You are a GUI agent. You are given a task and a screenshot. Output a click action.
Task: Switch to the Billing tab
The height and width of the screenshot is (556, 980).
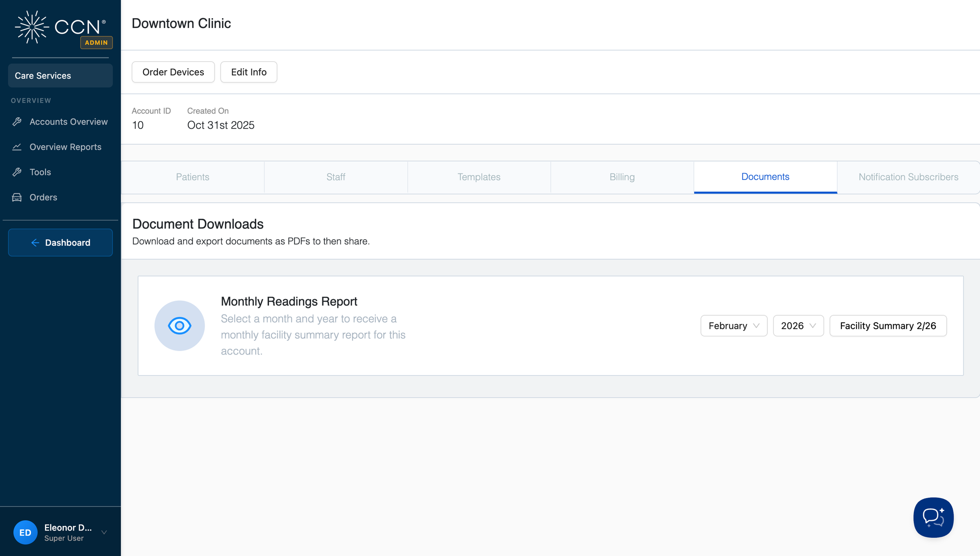pyautogui.click(x=622, y=177)
